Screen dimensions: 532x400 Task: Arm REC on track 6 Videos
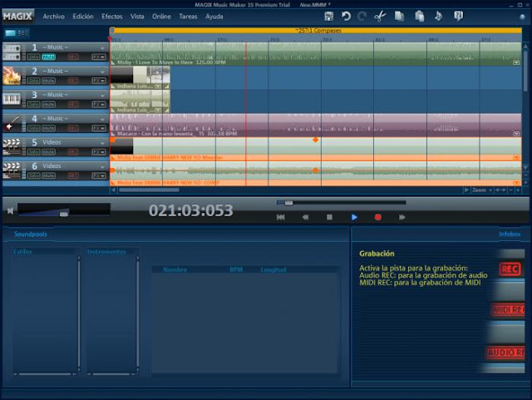pos(73,176)
